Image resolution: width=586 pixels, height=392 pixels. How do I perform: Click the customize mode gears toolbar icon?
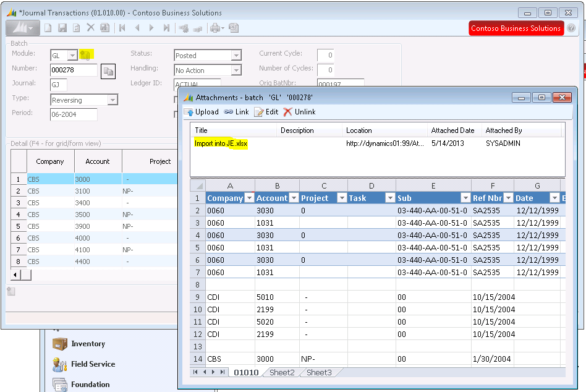coord(184,28)
